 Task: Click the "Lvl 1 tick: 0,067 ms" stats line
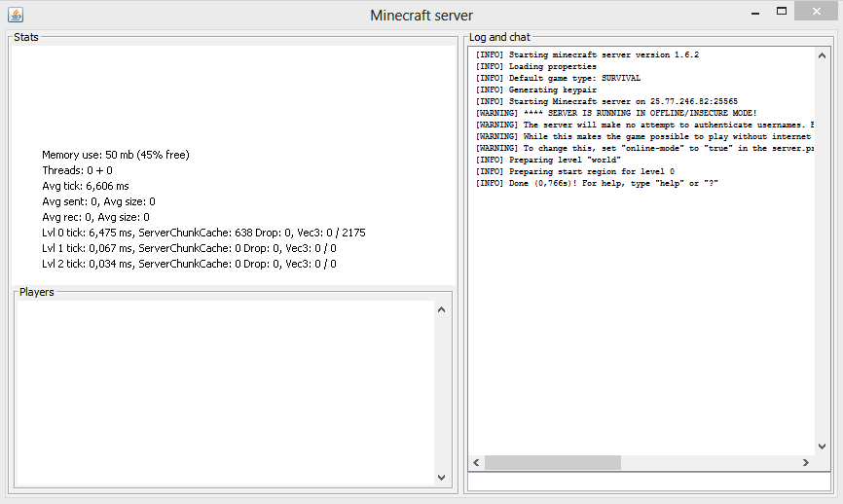tap(189, 248)
